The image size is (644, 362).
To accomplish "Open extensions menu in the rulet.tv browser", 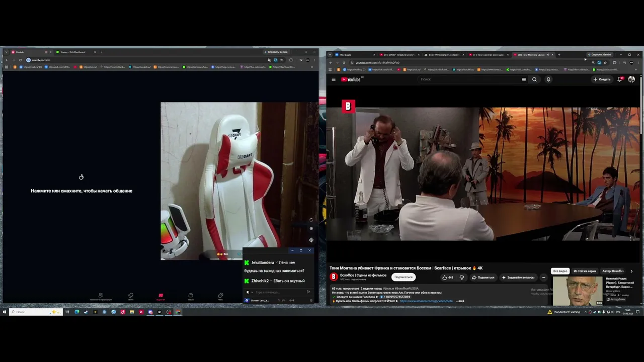I will [x=291, y=60].
